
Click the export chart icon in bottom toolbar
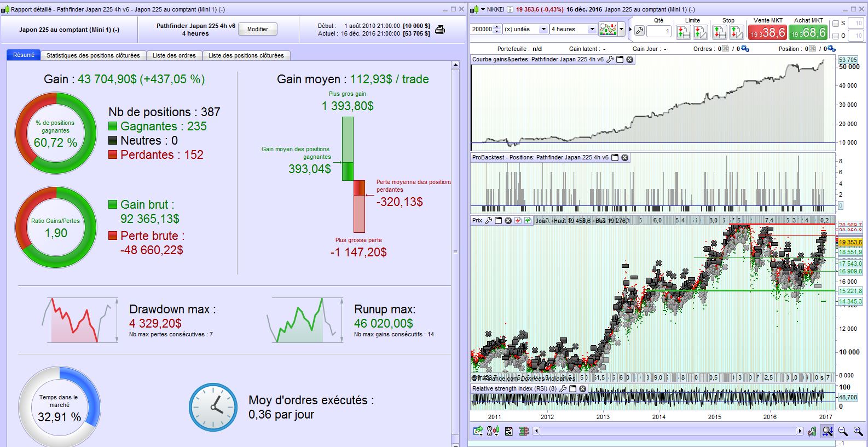click(478, 431)
